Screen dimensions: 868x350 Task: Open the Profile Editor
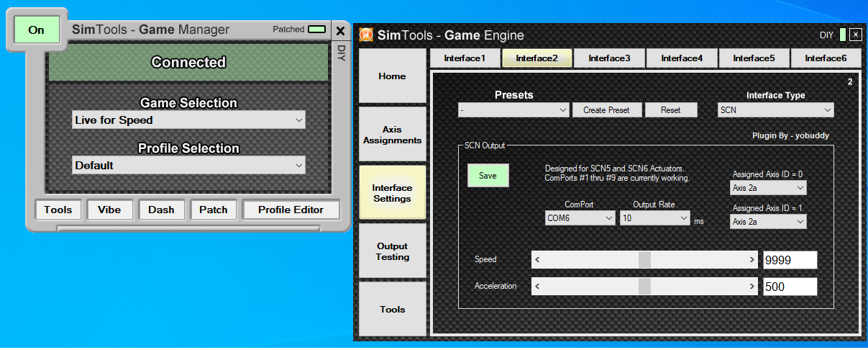291,210
